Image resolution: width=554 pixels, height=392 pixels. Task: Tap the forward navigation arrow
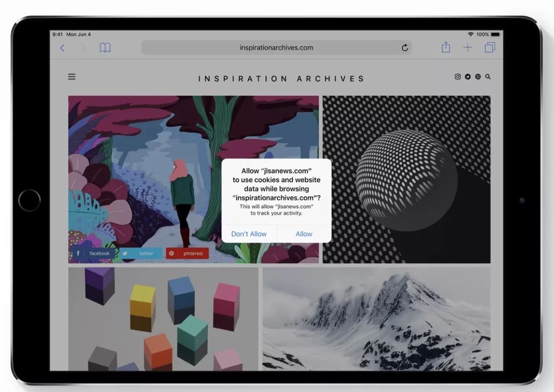click(84, 48)
